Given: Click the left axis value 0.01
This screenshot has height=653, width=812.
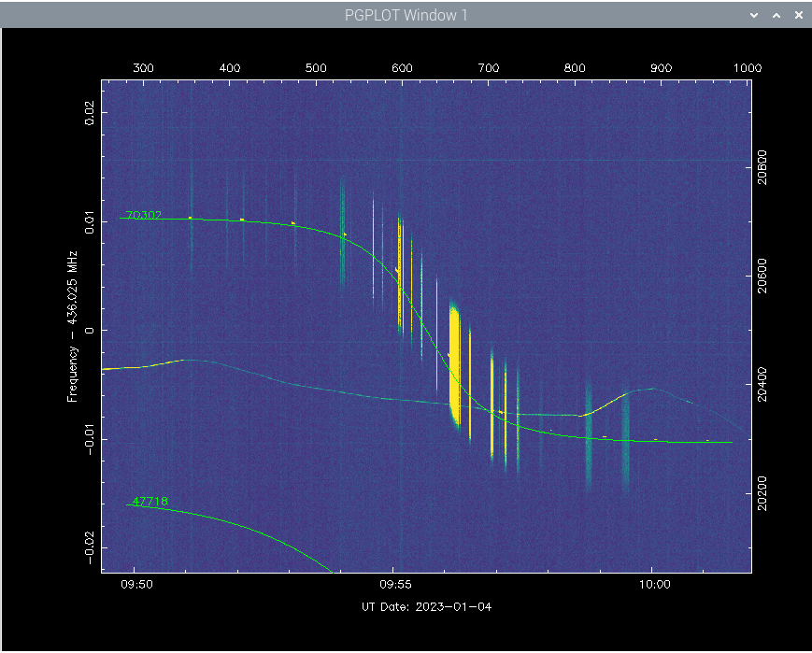Looking at the screenshot, I should point(89,221).
